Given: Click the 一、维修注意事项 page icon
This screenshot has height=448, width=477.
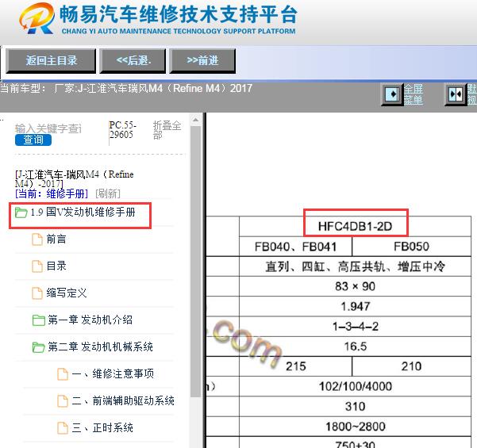Looking at the screenshot, I should pyautogui.click(x=63, y=374).
